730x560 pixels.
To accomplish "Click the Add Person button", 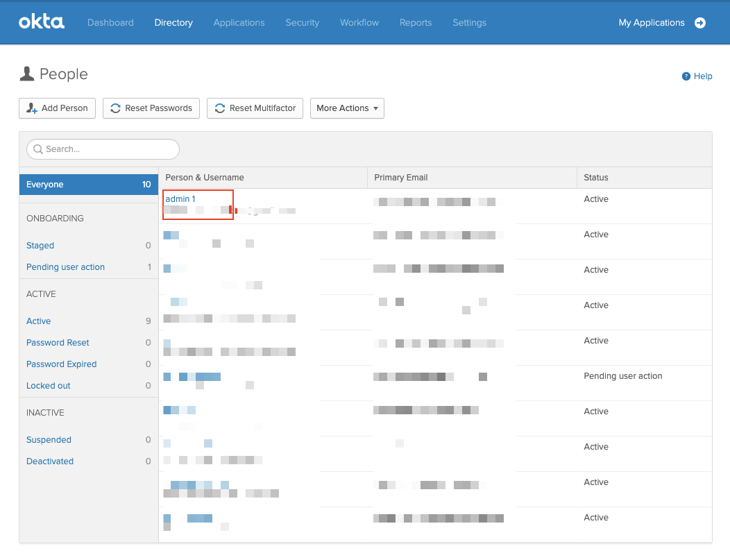I will point(57,108).
